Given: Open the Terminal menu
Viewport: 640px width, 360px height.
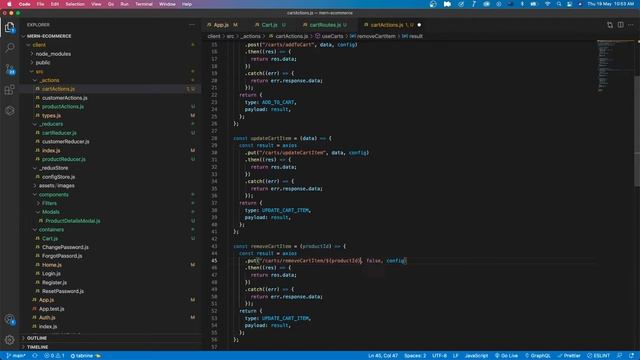Looking at the screenshot, I should 144,4.
